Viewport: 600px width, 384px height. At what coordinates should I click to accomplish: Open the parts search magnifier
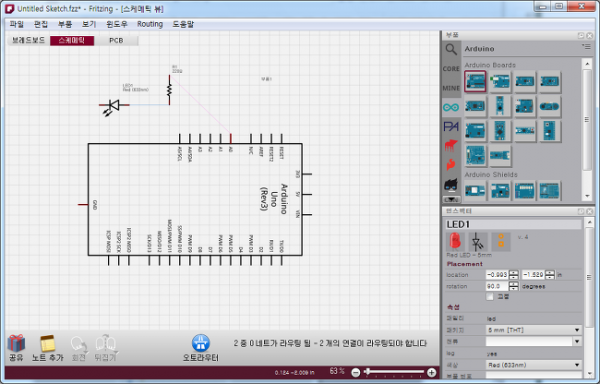click(x=451, y=49)
